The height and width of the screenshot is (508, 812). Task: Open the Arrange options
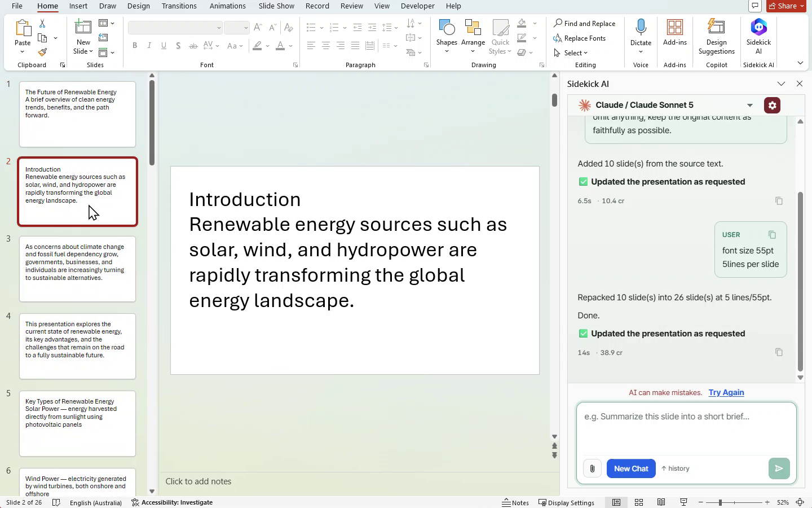point(473,37)
